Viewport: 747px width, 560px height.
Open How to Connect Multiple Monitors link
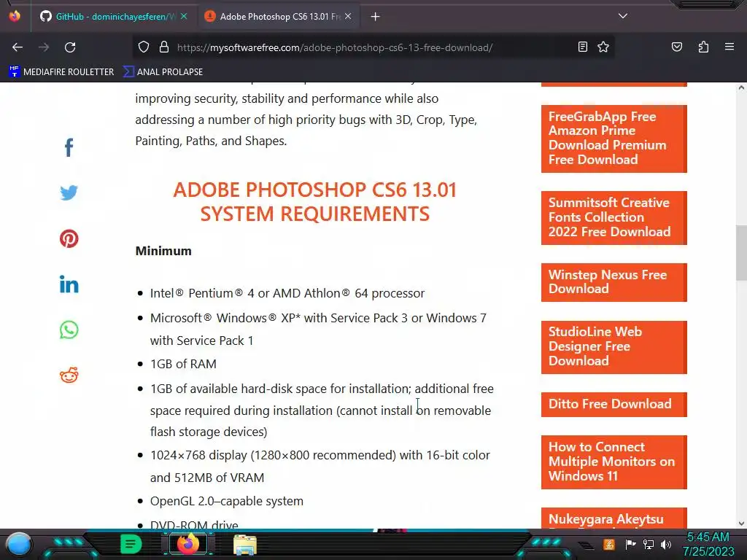click(x=614, y=462)
